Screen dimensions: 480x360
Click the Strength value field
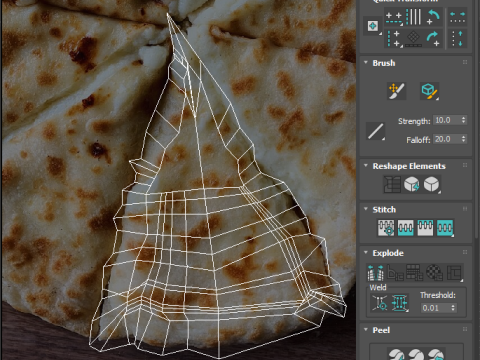pyautogui.click(x=447, y=120)
